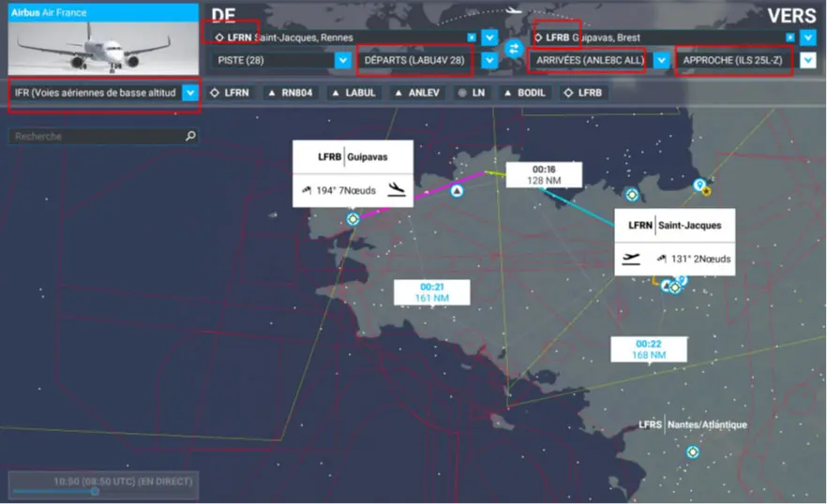The image size is (827, 504).
Task: Click the landing plane icon in LFRB card
Action: (397, 190)
